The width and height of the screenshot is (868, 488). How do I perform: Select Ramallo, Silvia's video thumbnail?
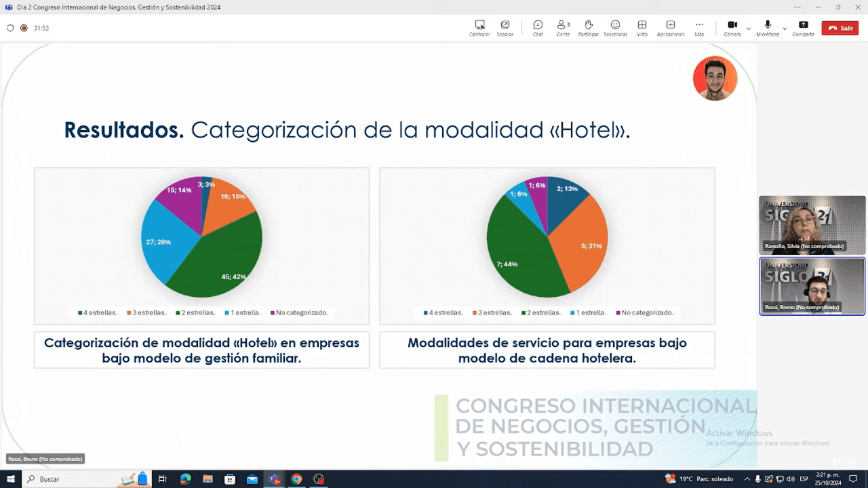[812, 225]
